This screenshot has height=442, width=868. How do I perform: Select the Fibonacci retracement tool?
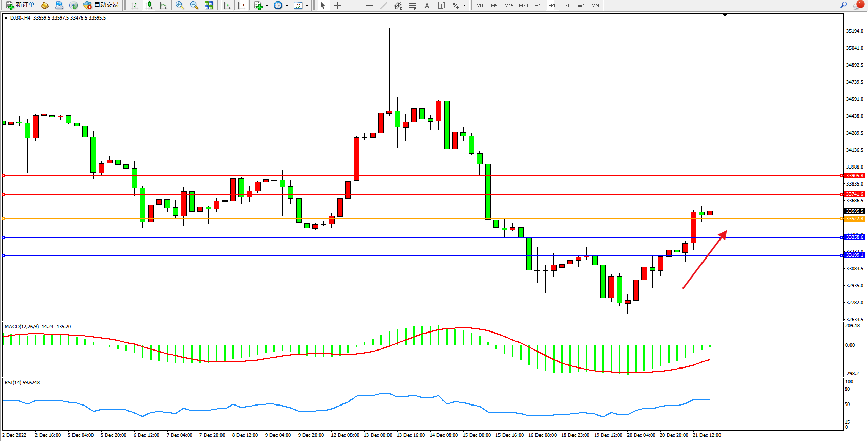click(x=412, y=5)
